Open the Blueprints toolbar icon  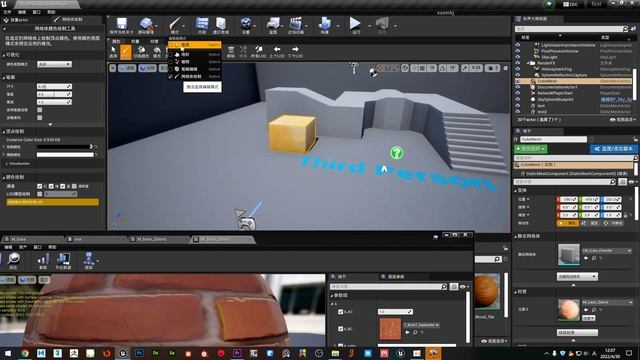point(273,24)
